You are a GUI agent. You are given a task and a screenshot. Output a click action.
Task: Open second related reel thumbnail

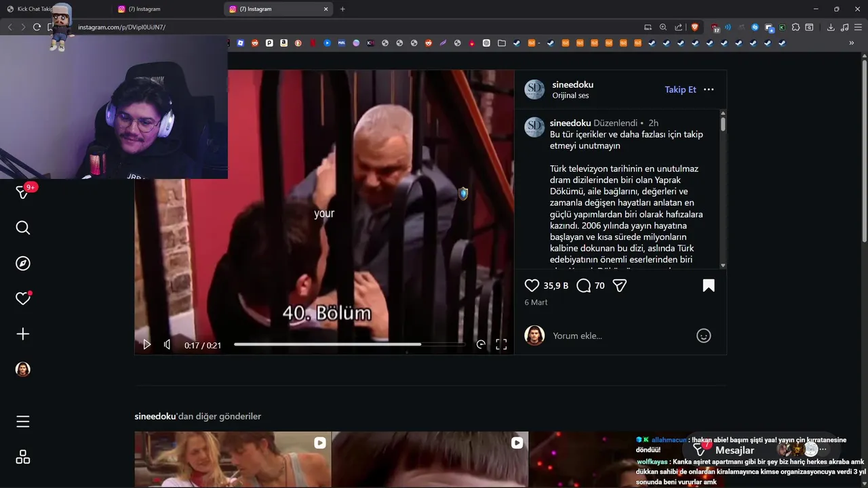(430, 460)
